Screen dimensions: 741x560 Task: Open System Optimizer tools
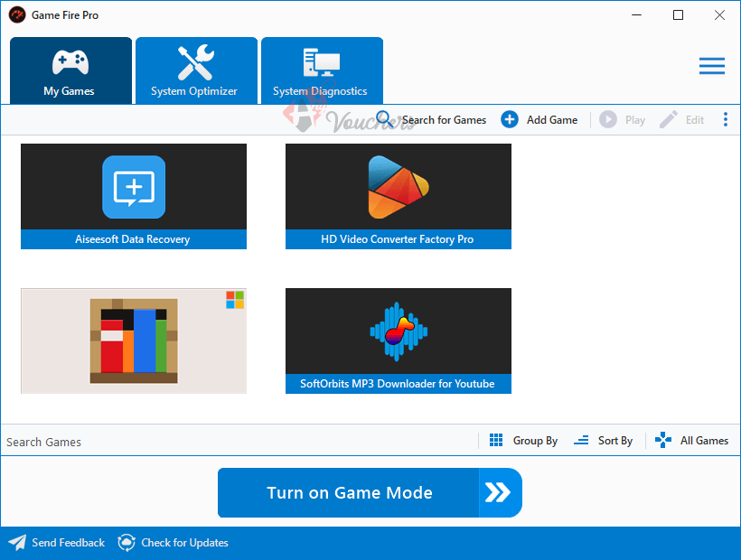tap(196, 70)
